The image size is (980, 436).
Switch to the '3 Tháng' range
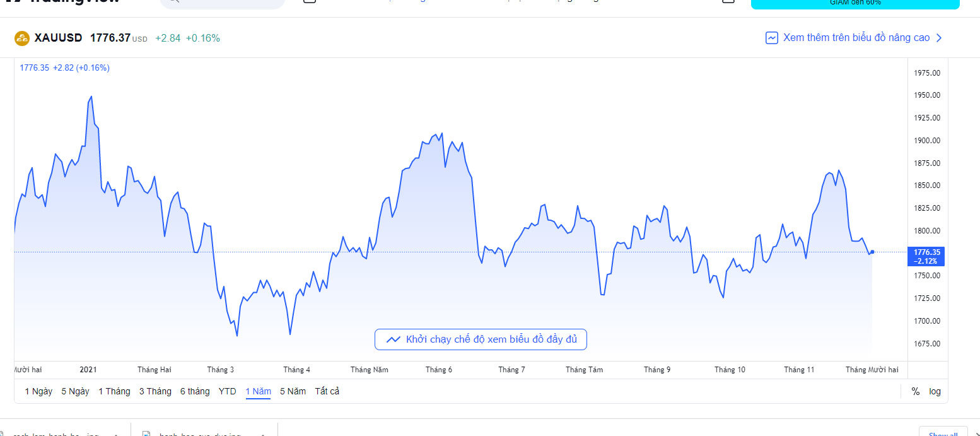tap(155, 391)
